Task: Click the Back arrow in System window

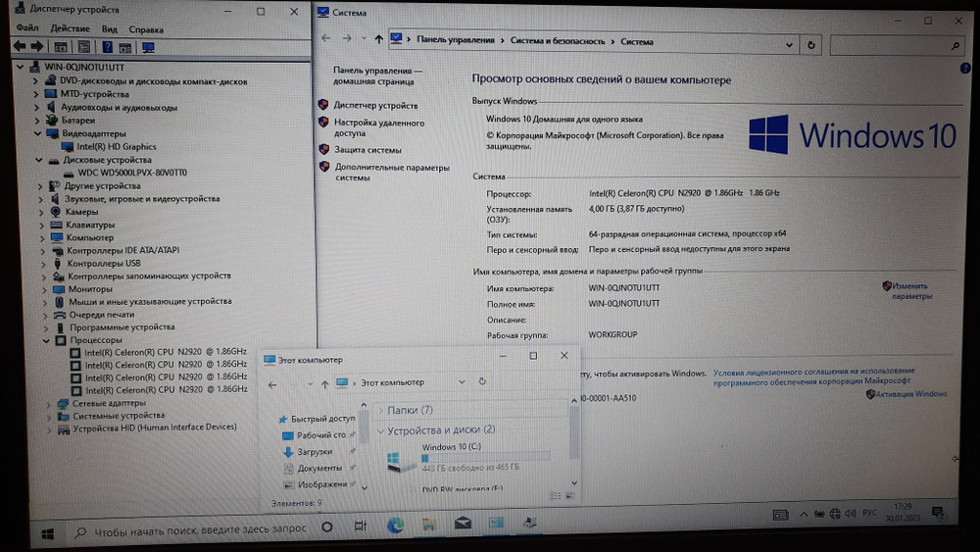Action: coord(325,39)
